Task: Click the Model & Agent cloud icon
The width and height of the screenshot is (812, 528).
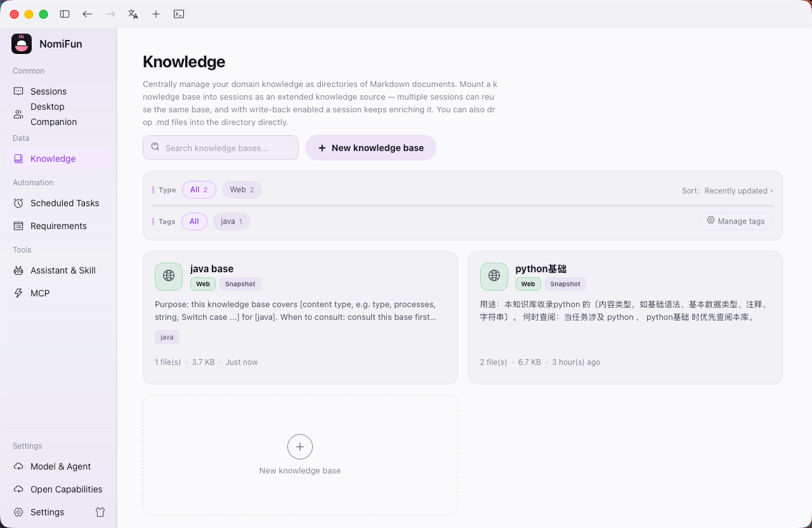Action: tap(18, 466)
